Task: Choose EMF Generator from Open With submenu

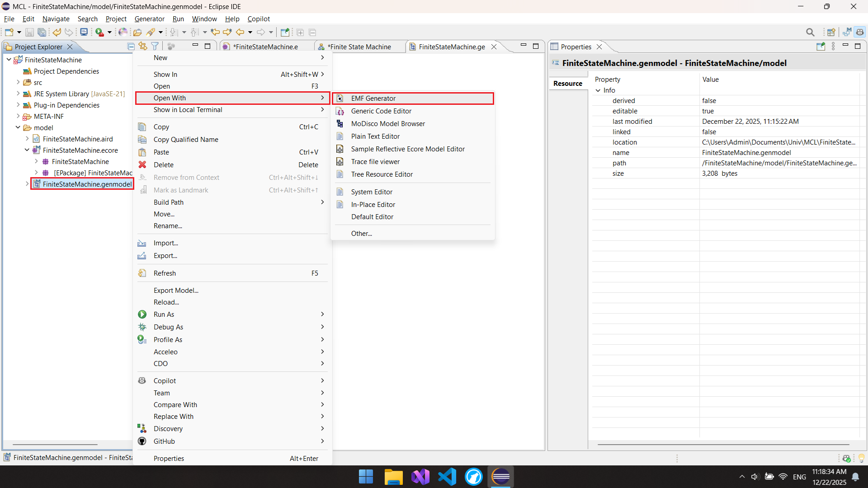Action: pos(373,99)
